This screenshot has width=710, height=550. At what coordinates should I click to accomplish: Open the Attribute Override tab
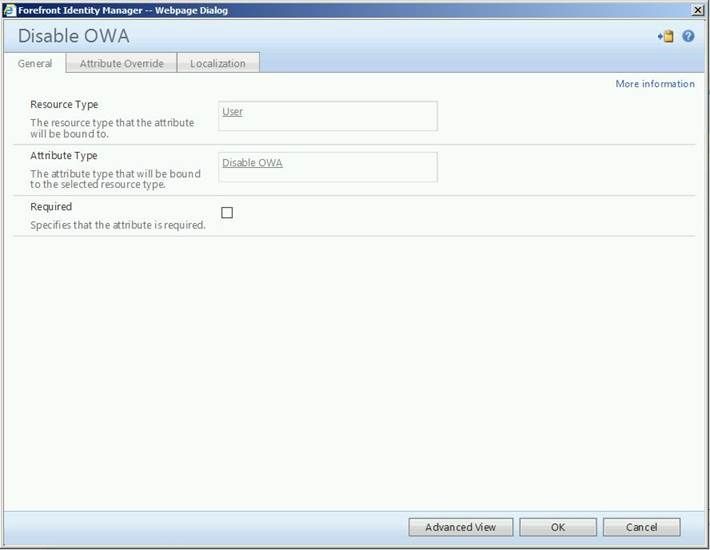[121, 63]
